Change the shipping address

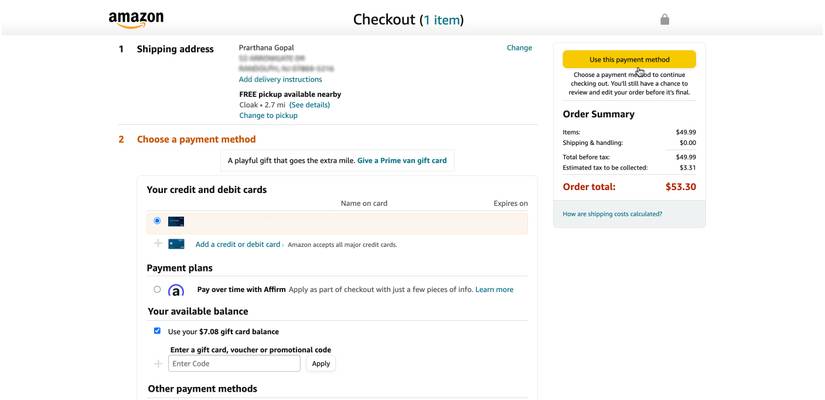pos(519,48)
